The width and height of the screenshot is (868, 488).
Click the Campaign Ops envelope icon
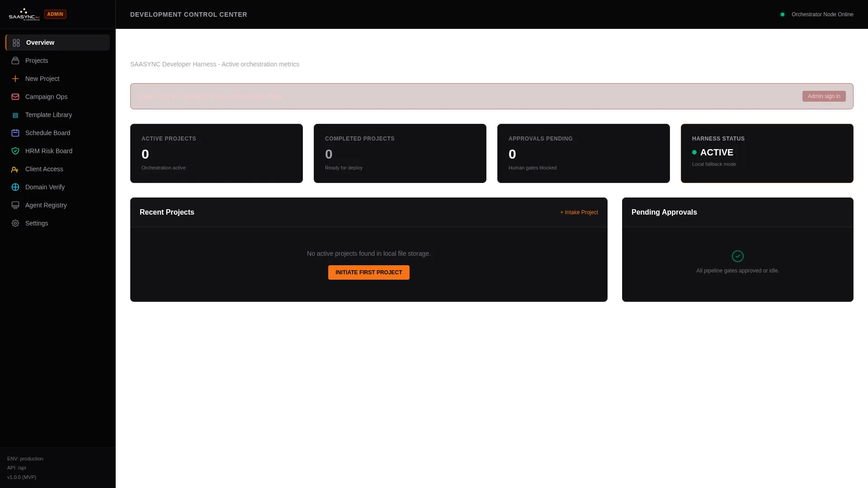click(x=15, y=97)
